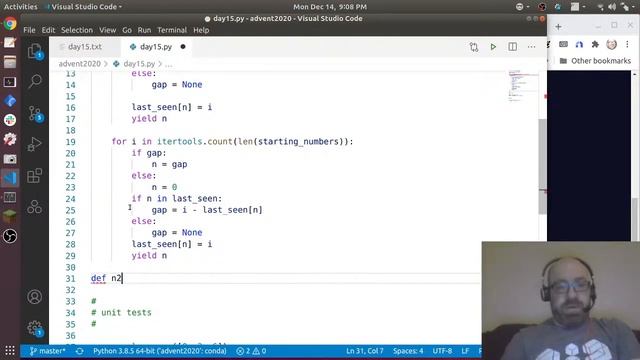Show applications grid in the dock

(x=10, y=350)
